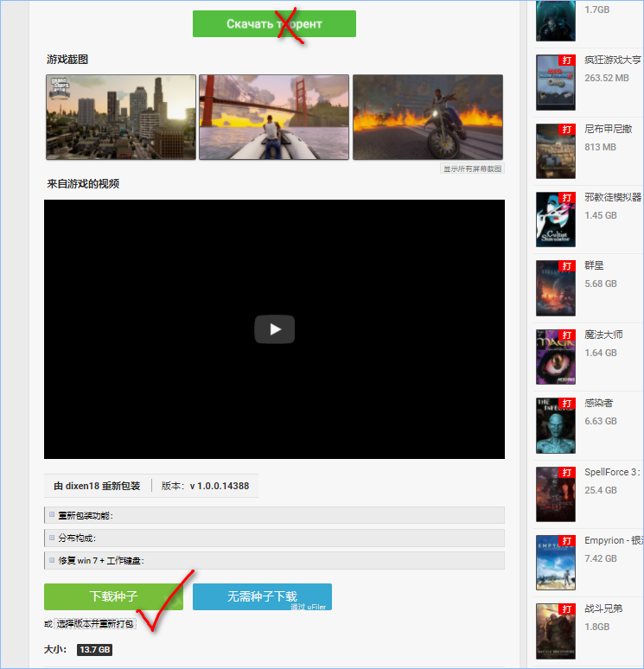Open 疯狂游戏大亨 game cover icon
This screenshot has width=644, height=669.
(555, 81)
